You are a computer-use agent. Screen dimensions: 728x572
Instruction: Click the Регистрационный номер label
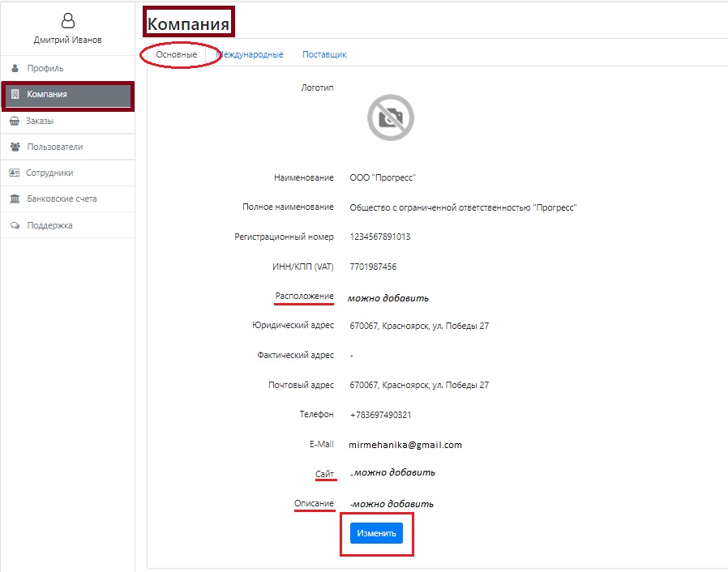[x=284, y=237]
